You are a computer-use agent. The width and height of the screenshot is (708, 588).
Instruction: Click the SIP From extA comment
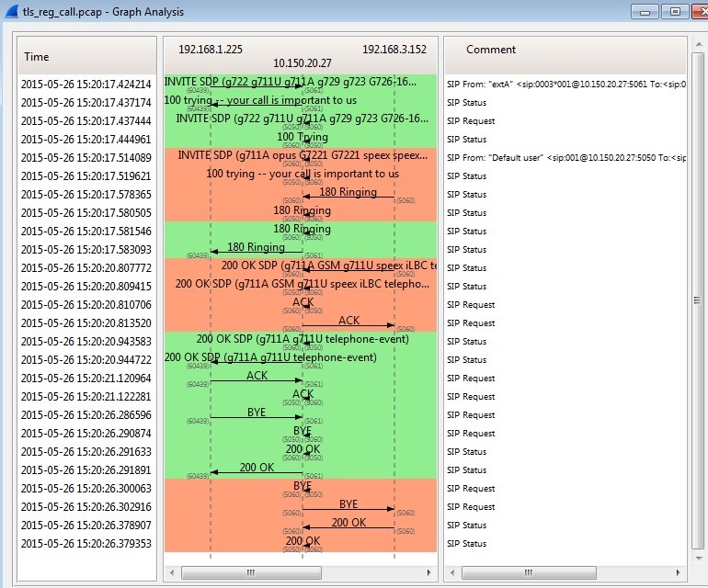point(566,85)
